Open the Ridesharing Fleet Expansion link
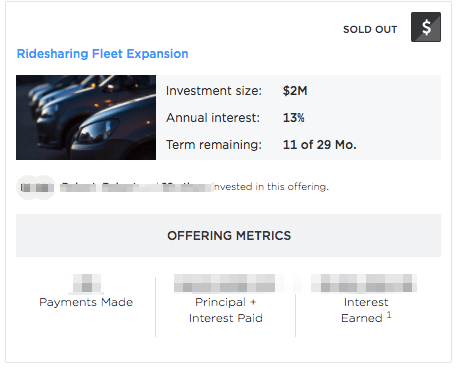 point(103,54)
